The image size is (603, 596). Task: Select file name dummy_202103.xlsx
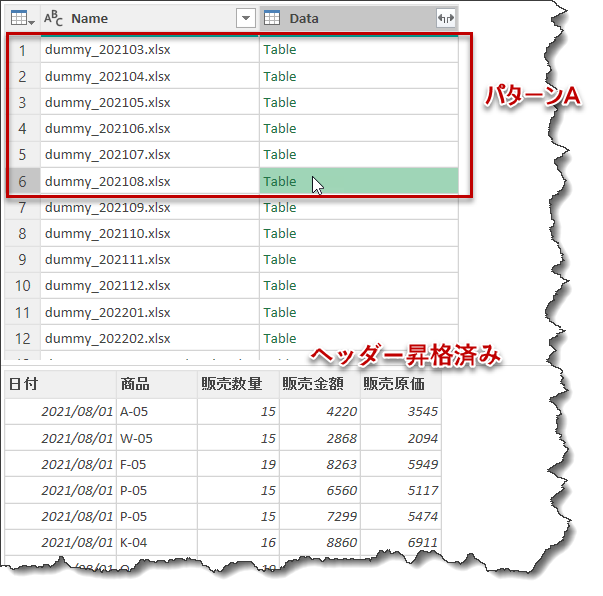[x=107, y=50]
